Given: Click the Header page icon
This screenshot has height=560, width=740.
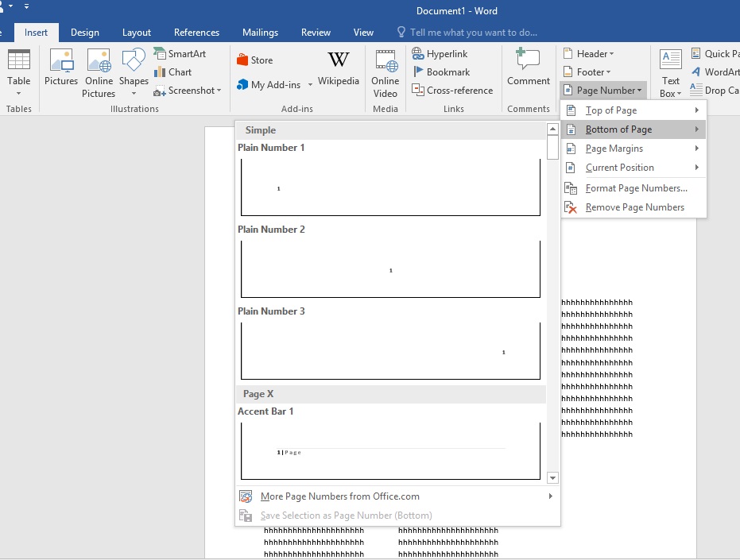Looking at the screenshot, I should pyautogui.click(x=568, y=54).
